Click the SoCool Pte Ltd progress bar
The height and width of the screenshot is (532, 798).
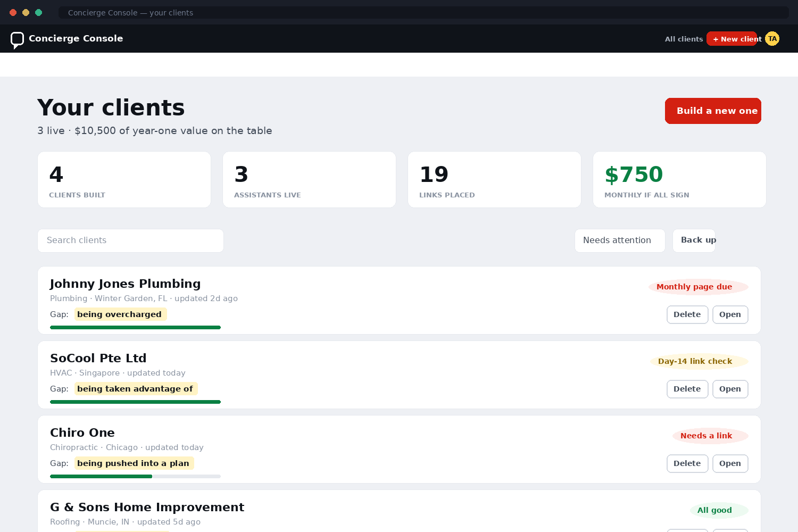click(135, 402)
